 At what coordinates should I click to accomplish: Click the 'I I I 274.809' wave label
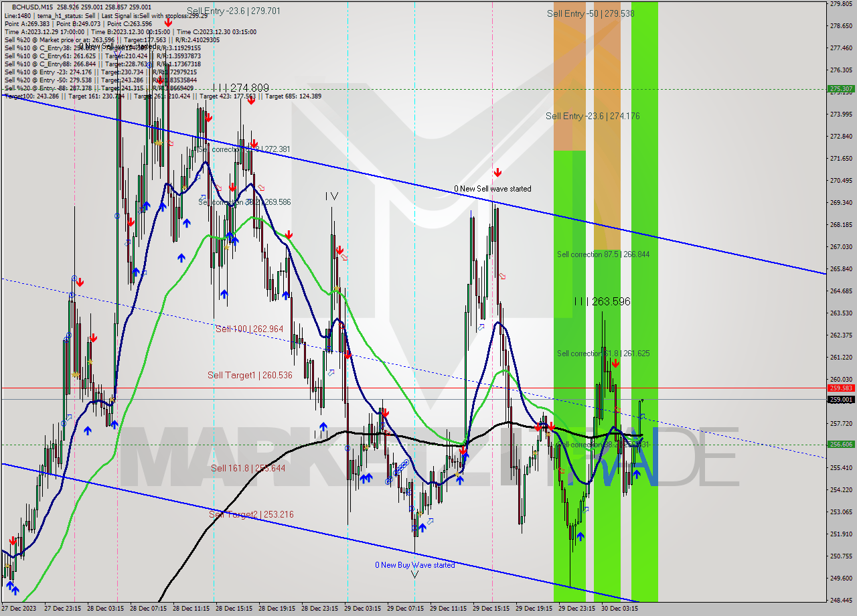(241, 88)
